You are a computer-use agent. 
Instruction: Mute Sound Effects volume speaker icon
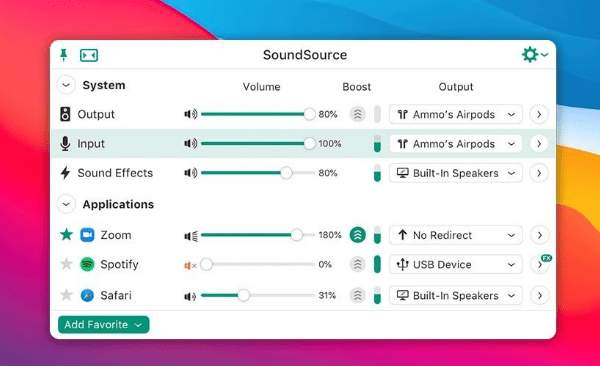click(191, 173)
